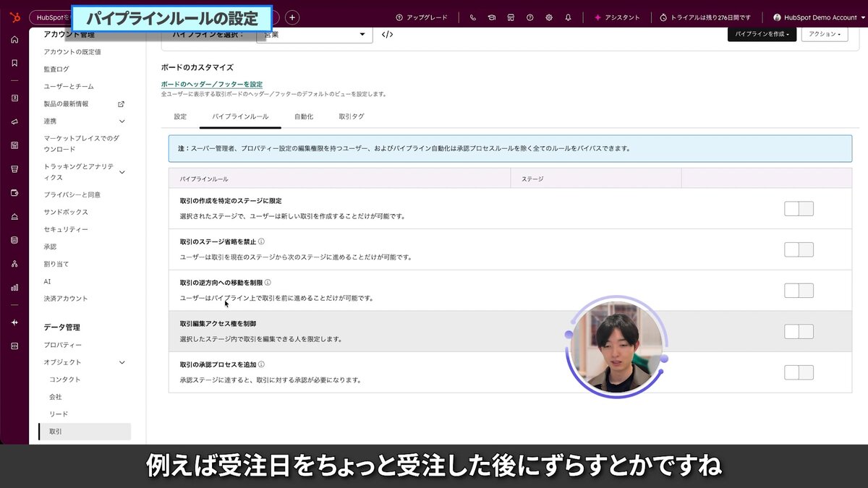Switch to the 取引タグ tab
Screen dimensions: 868x488
tap(350, 116)
